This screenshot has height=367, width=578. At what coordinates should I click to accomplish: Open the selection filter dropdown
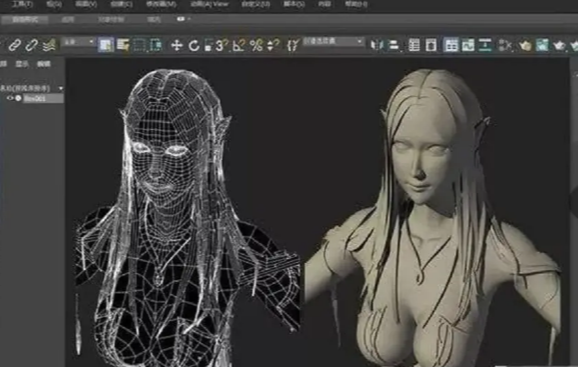pos(78,42)
